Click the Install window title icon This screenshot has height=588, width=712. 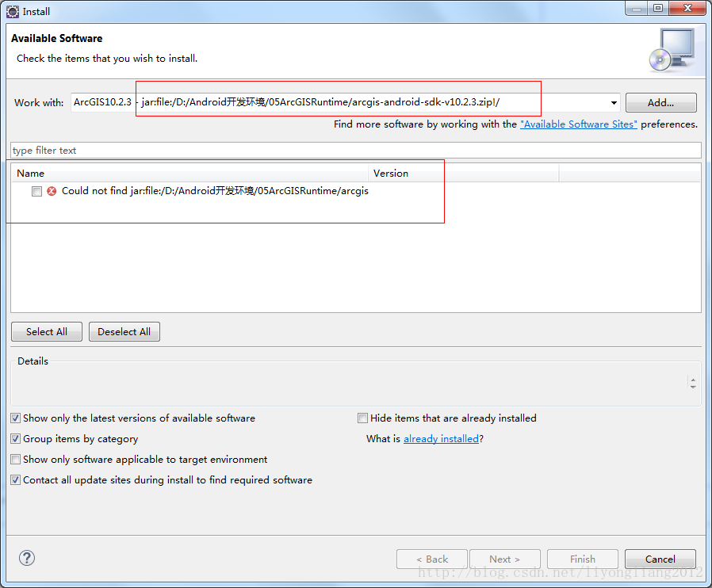[13, 11]
